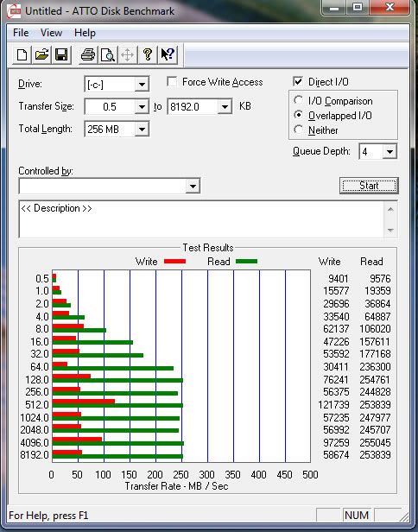The image size is (418, 532).
Task: Expand the Controlled by dropdown
Action: click(193, 186)
